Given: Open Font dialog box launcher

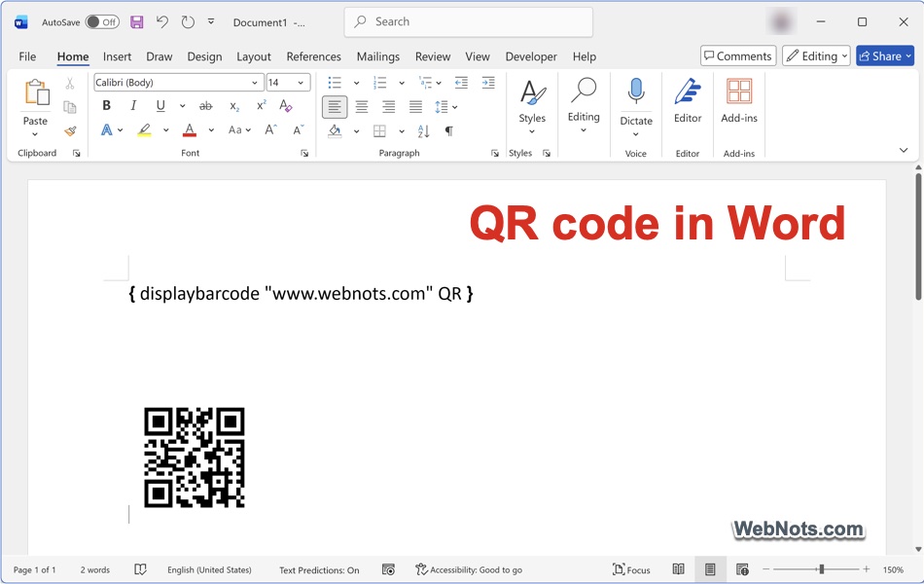Looking at the screenshot, I should click(x=304, y=154).
